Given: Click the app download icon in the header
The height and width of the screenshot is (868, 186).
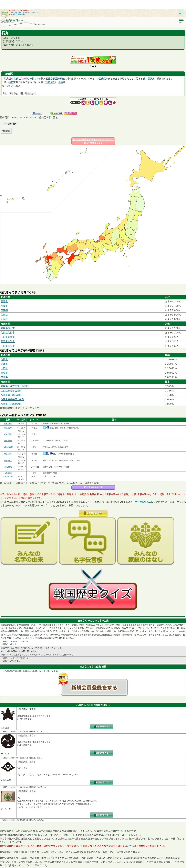Looking at the screenshot, I should click(181, 12).
